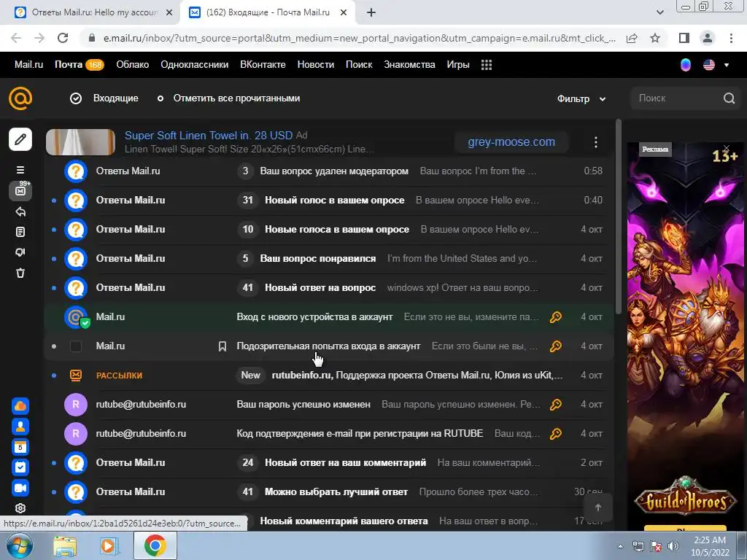
Task: Click Игры in the top navigation
Action: 458,65
